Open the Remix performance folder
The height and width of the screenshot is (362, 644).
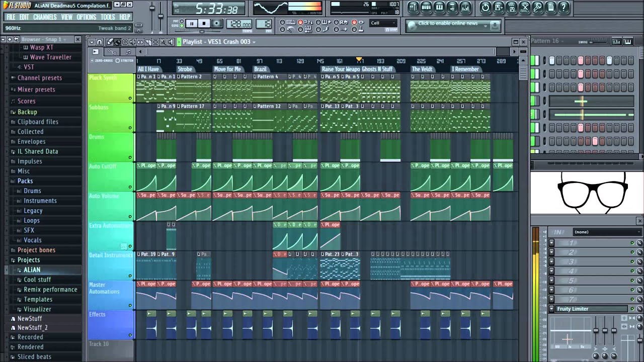coord(50,290)
